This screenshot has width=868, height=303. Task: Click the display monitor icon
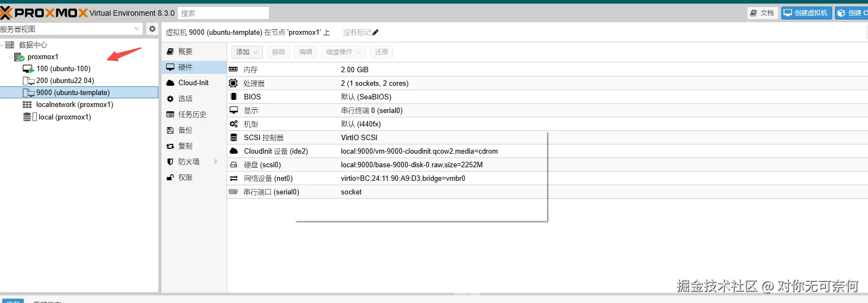click(234, 110)
